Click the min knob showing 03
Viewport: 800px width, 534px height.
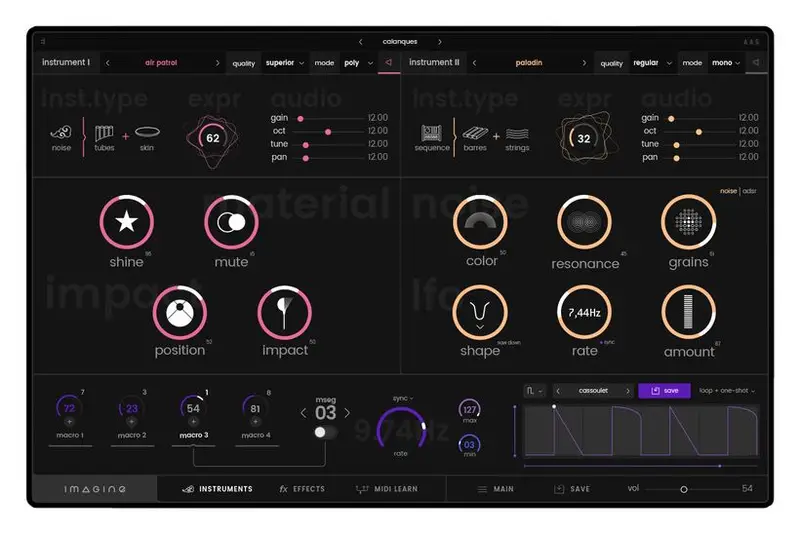pyautogui.click(x=469, y=444)
